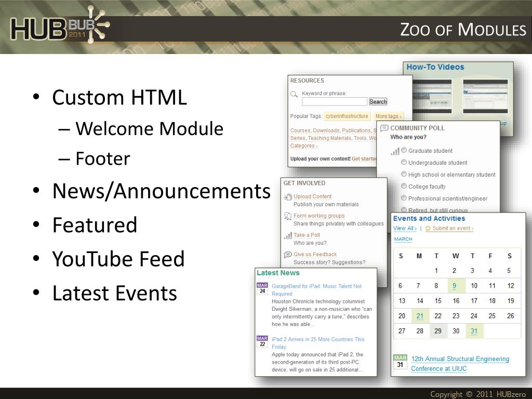Image resolution: width=532 pixels, height=399 pixels.
Task: Click the Keyword or phrase search field
Action: (x=335, y=101)
